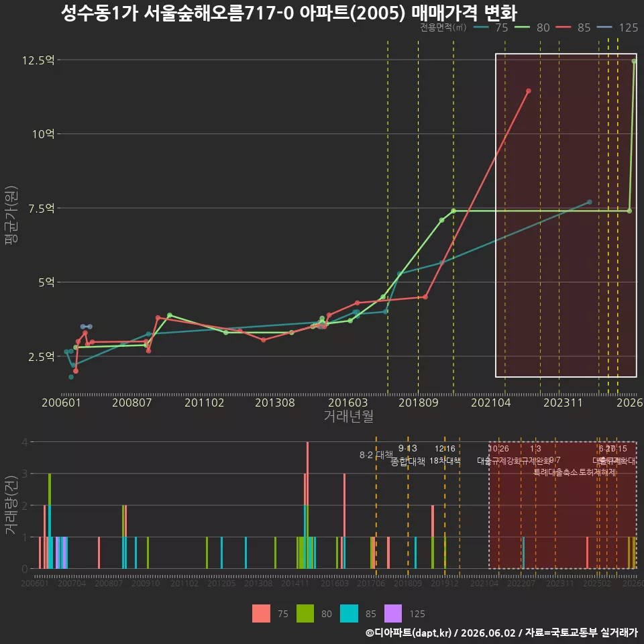Click the 12·16 18차대책 policy annotation
644x644 pixels.
445,455
